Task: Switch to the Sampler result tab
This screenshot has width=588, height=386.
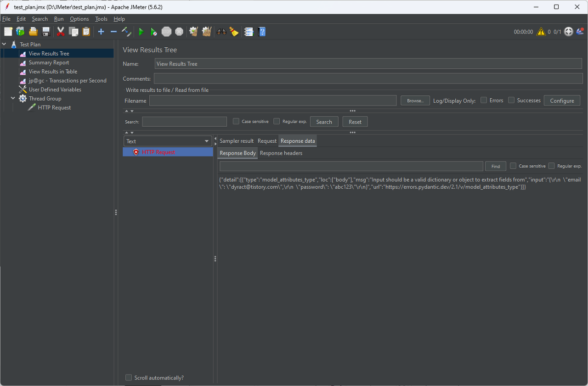Action: (237, 141)
